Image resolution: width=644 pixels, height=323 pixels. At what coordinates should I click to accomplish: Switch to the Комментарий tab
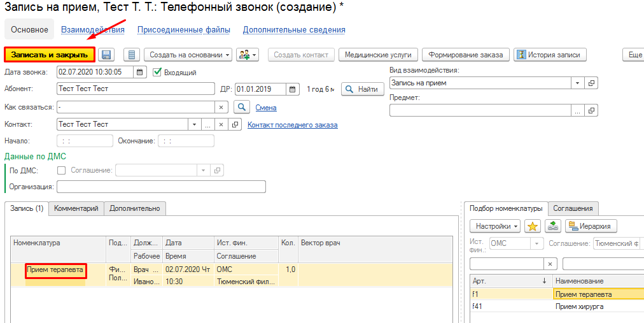76,208
